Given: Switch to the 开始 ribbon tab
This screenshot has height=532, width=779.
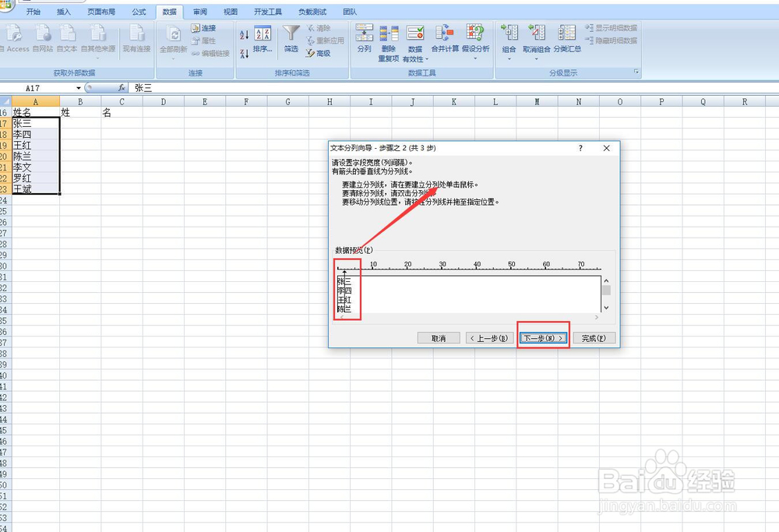Looking at the screenshot, I should coord(33,12).
